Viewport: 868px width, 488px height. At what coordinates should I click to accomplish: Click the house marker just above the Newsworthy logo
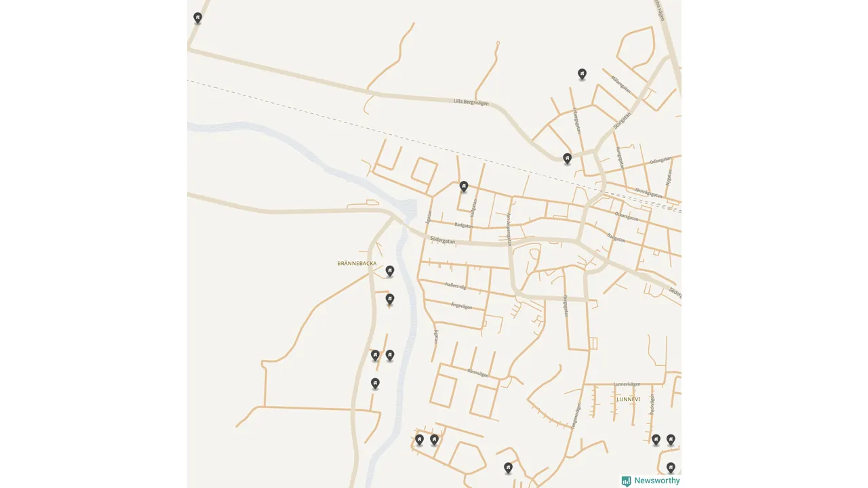(x=671, y=468)
